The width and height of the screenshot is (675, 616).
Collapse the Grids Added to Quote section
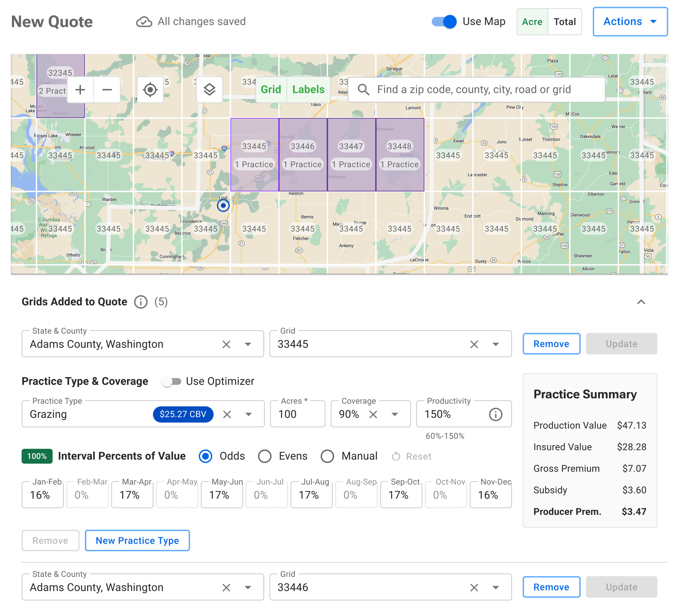[641, 302]
